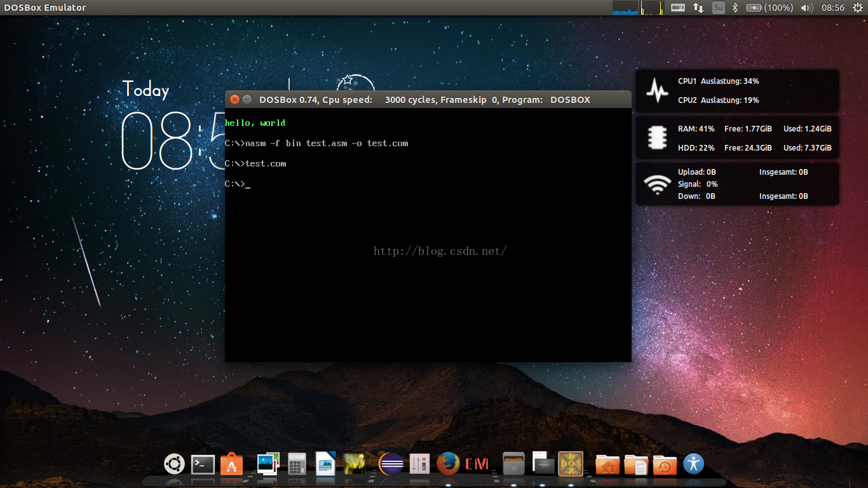
Task: Open the 08:56 clock in top panel
Action: pyautogui.click(x=833, y=8)
